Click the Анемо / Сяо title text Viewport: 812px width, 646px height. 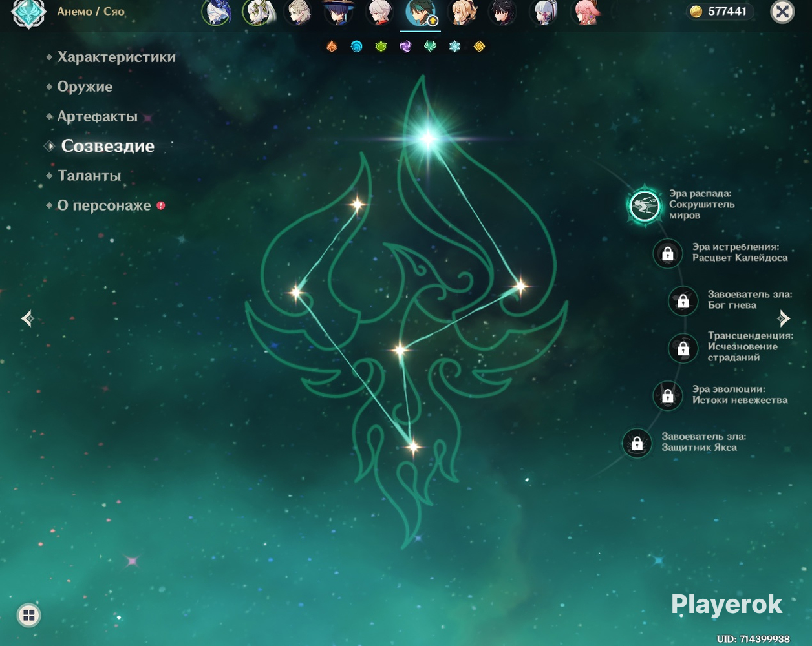click(x=91, y=11)
